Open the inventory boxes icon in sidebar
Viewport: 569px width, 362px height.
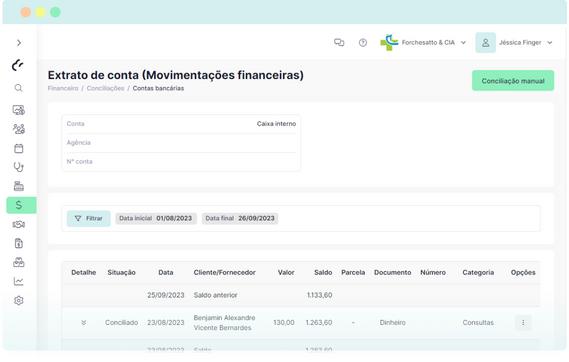[19, 262]
